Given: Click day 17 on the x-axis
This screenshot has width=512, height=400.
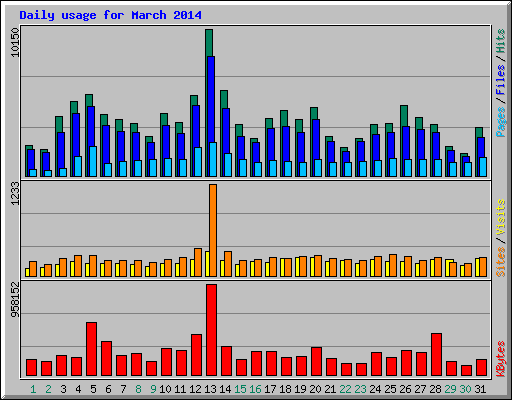Looking at the screenshot, I should (x=270, y=389).
